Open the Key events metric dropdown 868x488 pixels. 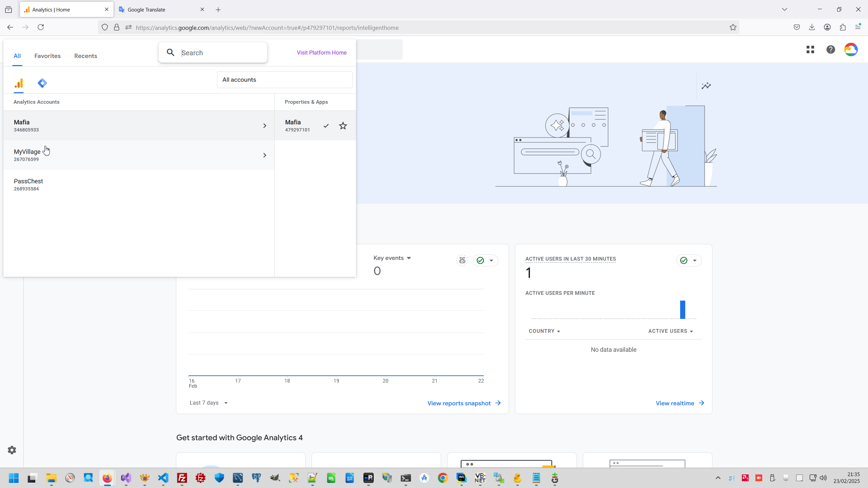coord(392,258)
